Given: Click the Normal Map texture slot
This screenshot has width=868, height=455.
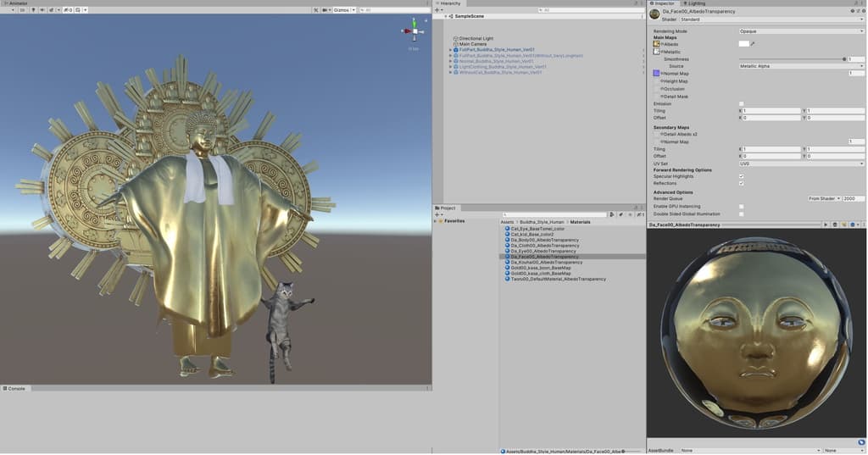Looking at the screenshot, I should point(656,74).
